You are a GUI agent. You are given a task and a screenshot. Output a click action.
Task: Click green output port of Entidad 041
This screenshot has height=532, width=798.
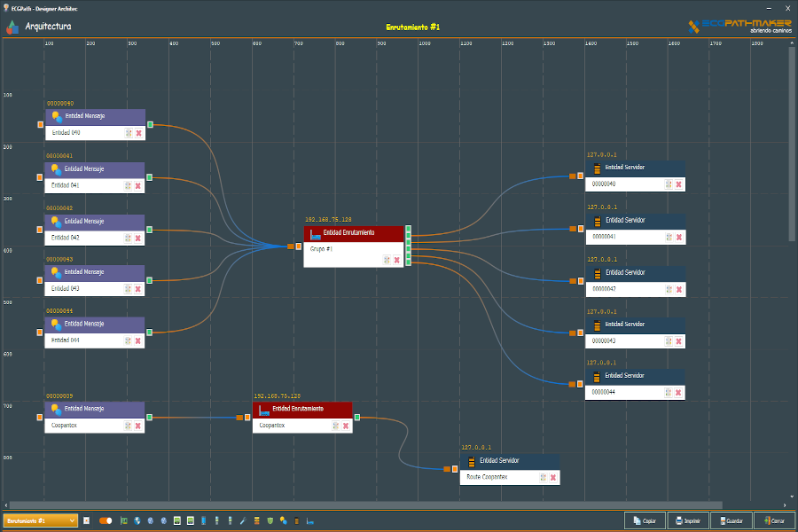tap(150, 177)
